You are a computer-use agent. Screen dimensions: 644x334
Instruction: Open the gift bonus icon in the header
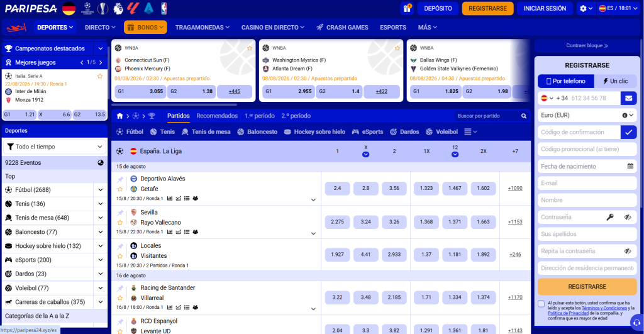click(x=407, y=8)
